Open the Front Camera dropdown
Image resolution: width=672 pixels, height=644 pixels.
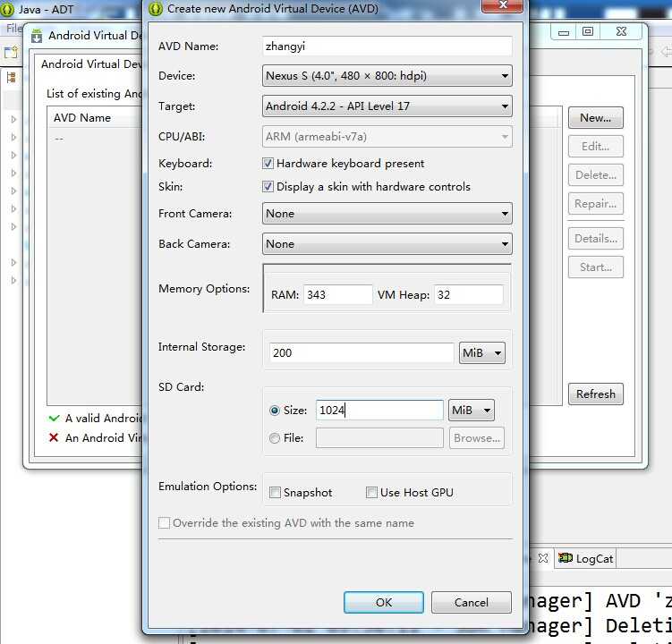tap(387, 214)
